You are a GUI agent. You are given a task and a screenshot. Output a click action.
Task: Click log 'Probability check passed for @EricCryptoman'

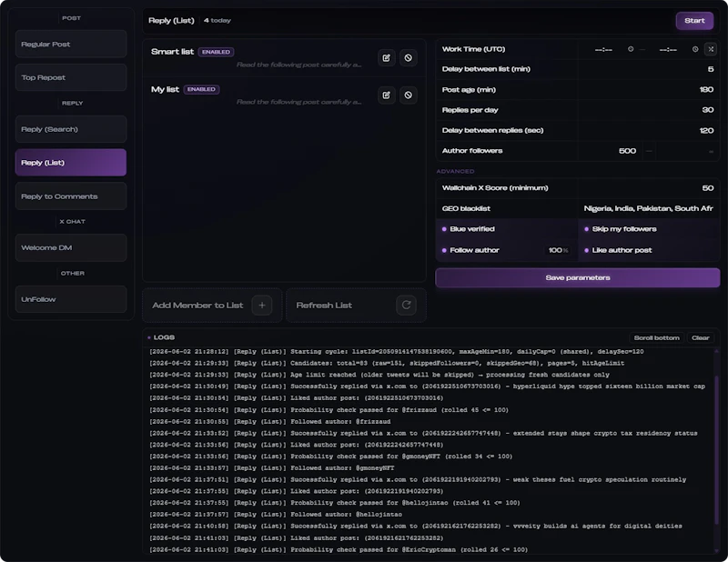click(339, 550)
